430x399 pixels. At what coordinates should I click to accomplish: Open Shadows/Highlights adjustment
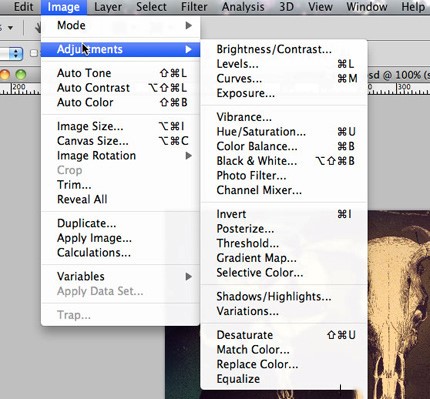click(x=284, y=296)
